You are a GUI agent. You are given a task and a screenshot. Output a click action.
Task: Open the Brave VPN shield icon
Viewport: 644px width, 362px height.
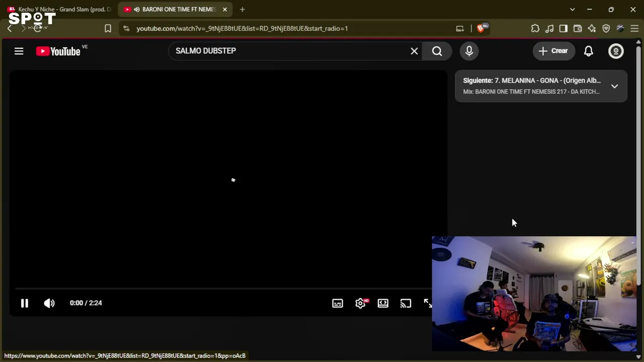pos(606,29)
